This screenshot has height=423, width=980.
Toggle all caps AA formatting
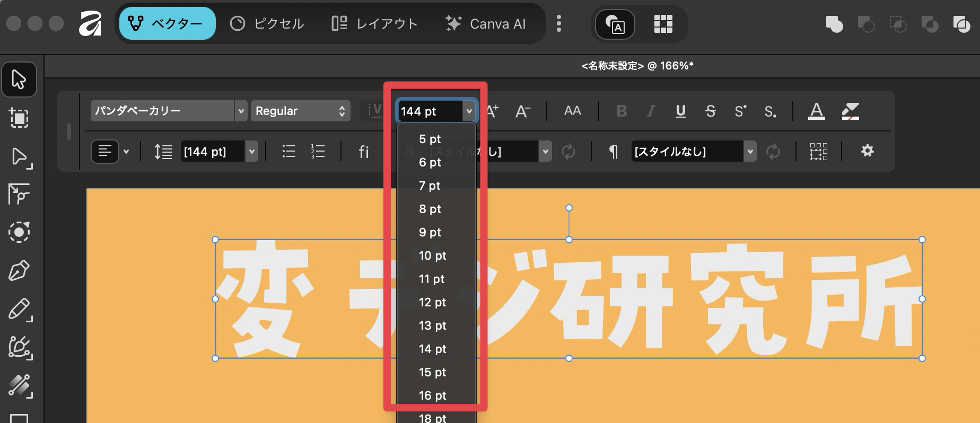pyautogui.click(x=572, y=111)
